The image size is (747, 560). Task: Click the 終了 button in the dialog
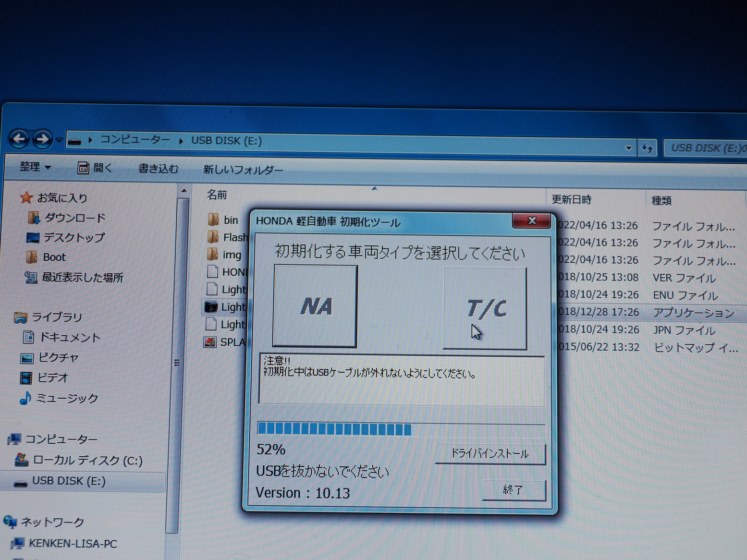click(x=514, y=490)
